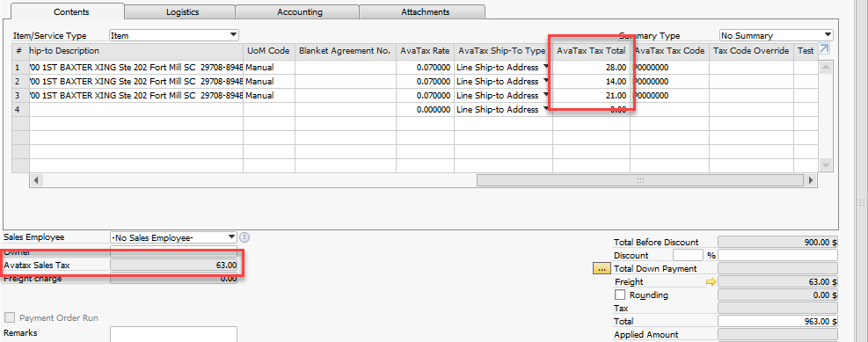Open the Item/Service Type dropdown
Viewport: 868px width, 342px height.
click(233, 35)
